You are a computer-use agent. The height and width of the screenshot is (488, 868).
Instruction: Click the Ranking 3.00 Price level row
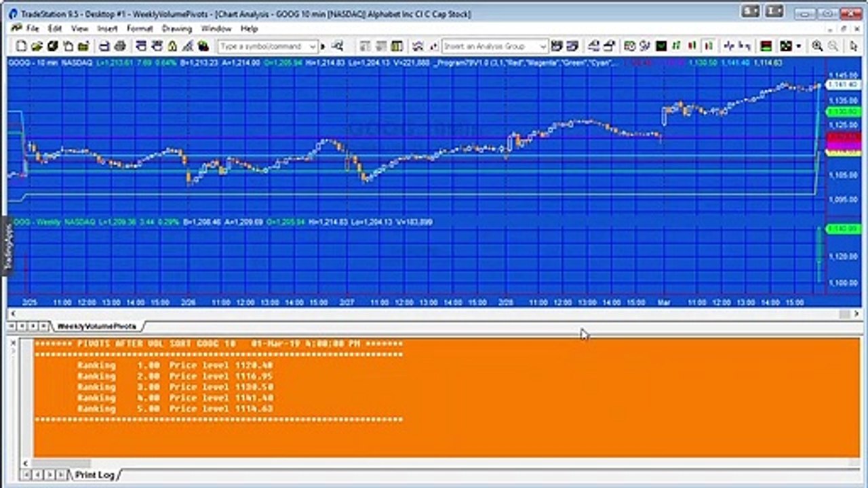coord(175,387)
